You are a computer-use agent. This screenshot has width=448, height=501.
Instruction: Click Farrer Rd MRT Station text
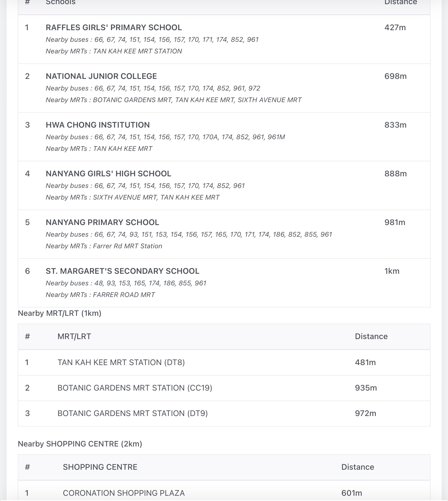(128, 246)
